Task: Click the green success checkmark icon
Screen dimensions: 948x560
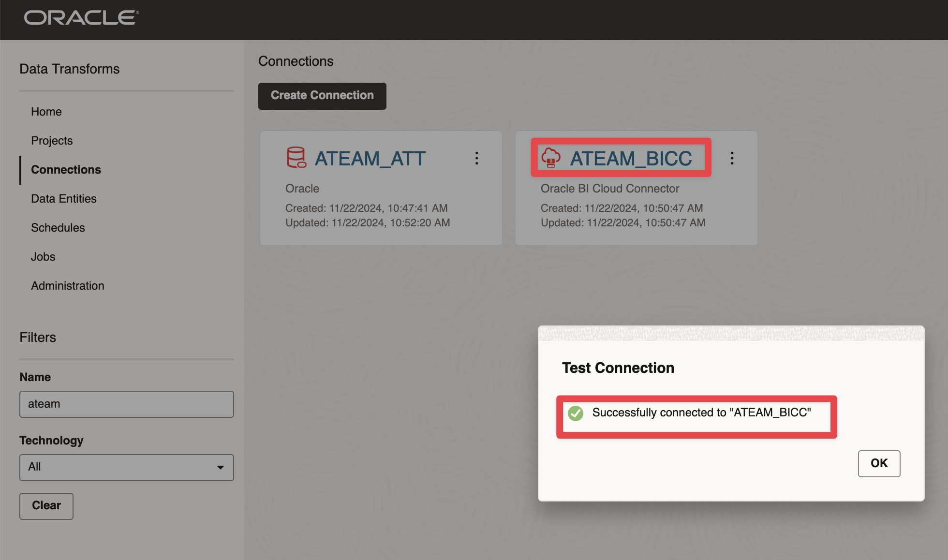Action: point(576,413)
